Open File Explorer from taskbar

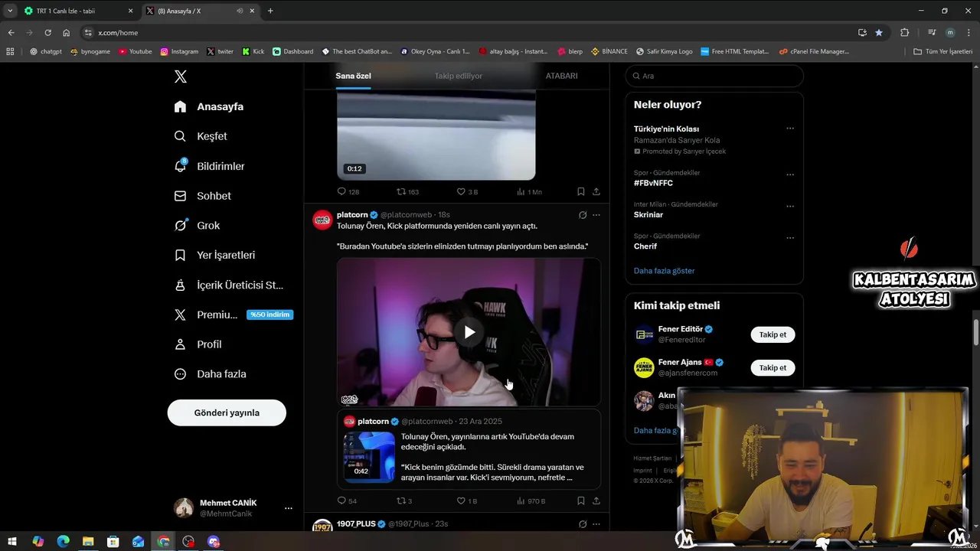coord(88,541)
